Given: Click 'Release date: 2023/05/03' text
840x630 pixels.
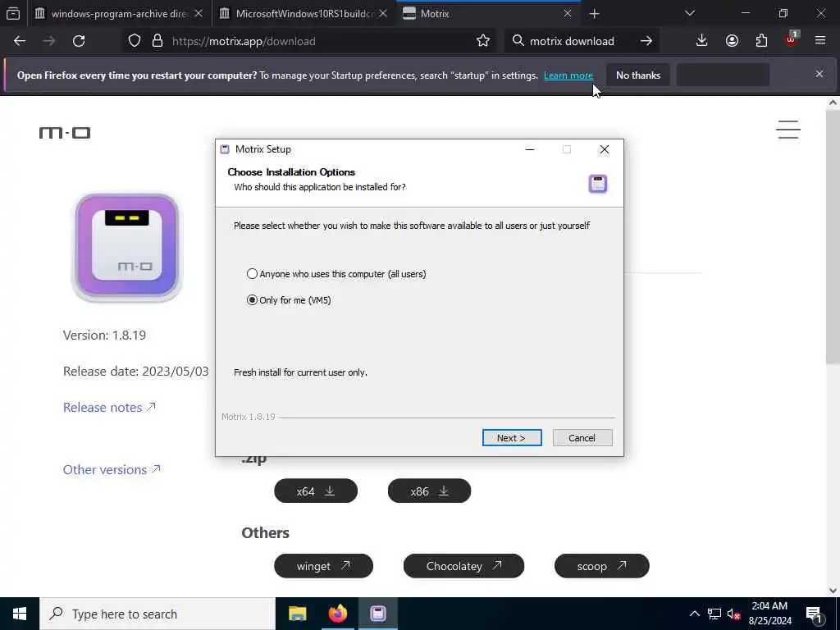Looking at the screenshot, I should pyautogui.click(x=135, y=372).
